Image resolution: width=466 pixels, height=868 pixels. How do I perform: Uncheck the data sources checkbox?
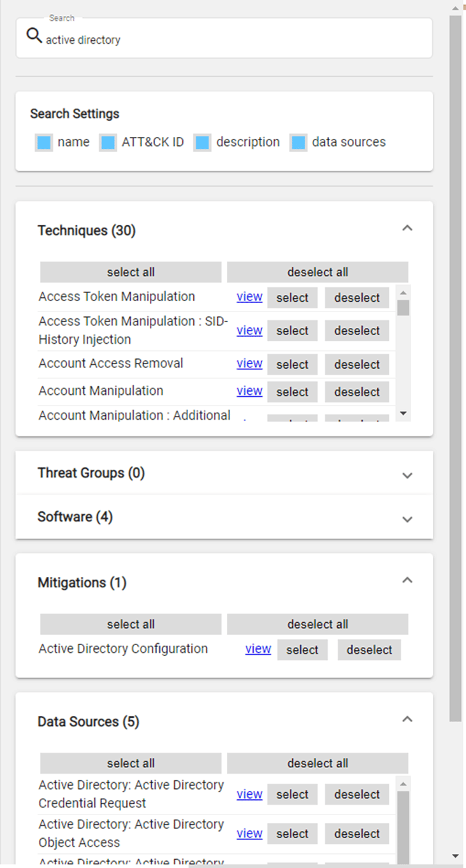pos(298,143)
